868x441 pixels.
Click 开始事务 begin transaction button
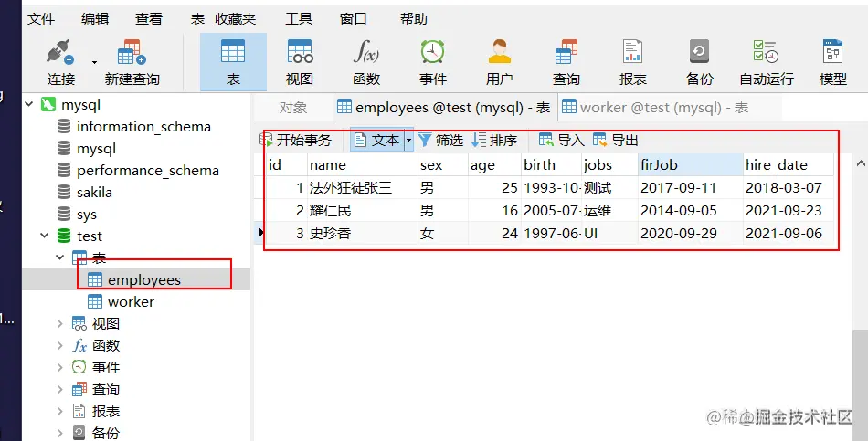[x=296, y=141]
